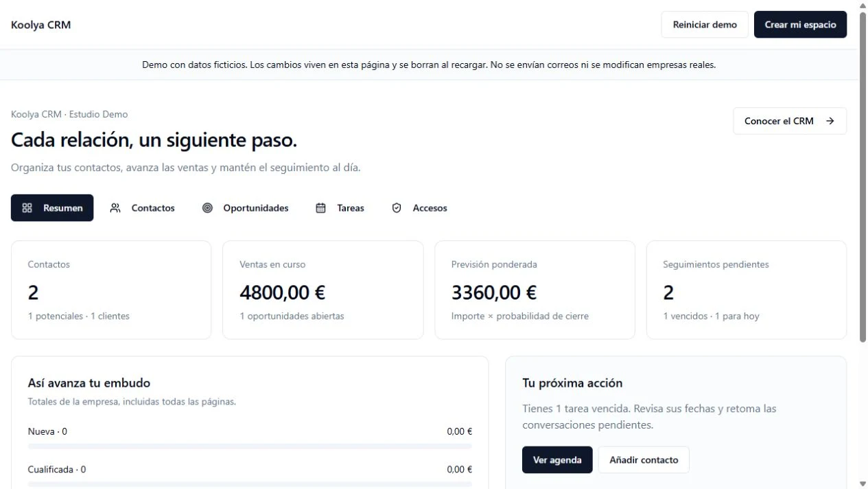
Task: Click the demo data notice banner
Action: [429, 65]
